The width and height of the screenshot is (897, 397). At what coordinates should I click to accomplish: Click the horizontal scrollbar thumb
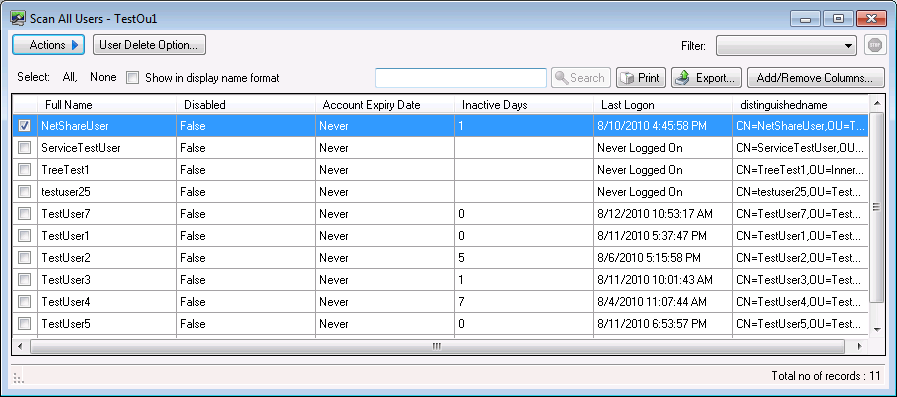point(437,346)
